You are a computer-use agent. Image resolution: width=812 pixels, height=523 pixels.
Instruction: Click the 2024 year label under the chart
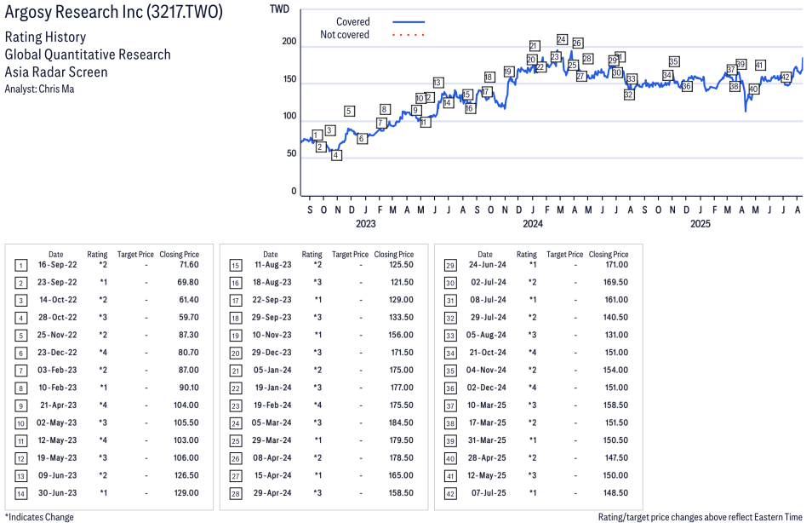(533, 223)
